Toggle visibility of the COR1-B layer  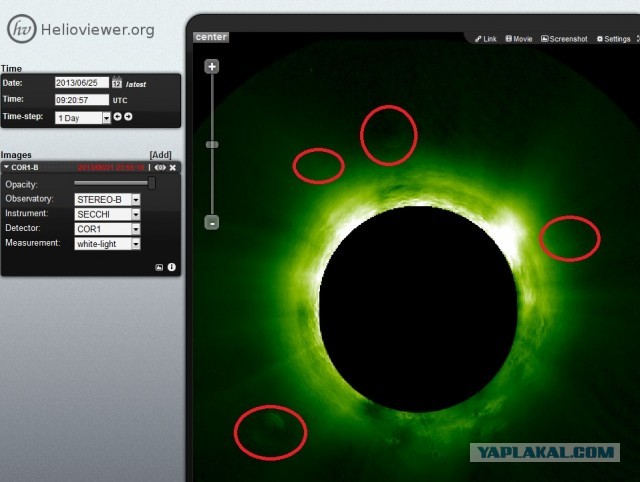pos(160,167)
